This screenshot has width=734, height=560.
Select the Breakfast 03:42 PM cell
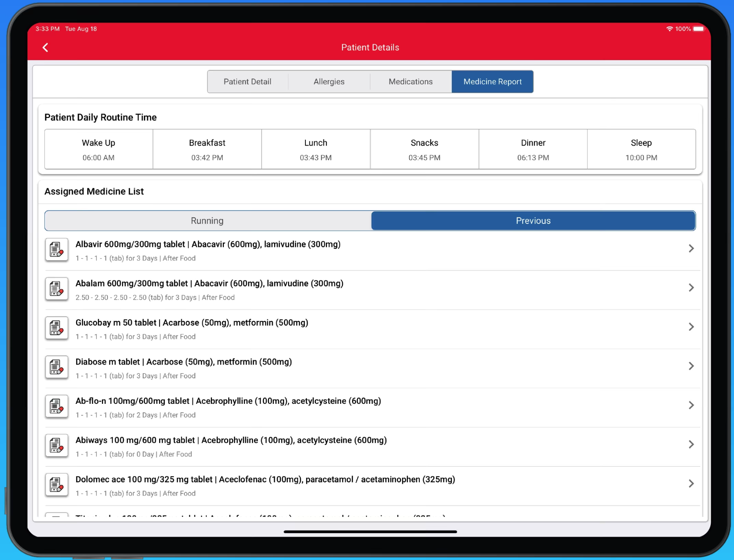[x=207, y=149]
